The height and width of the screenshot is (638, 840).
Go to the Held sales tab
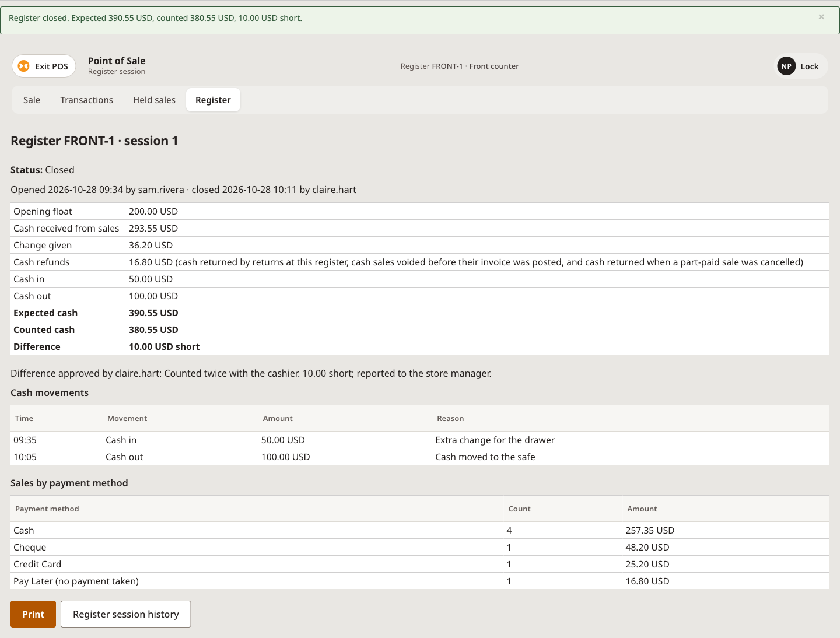coord(154,100)
